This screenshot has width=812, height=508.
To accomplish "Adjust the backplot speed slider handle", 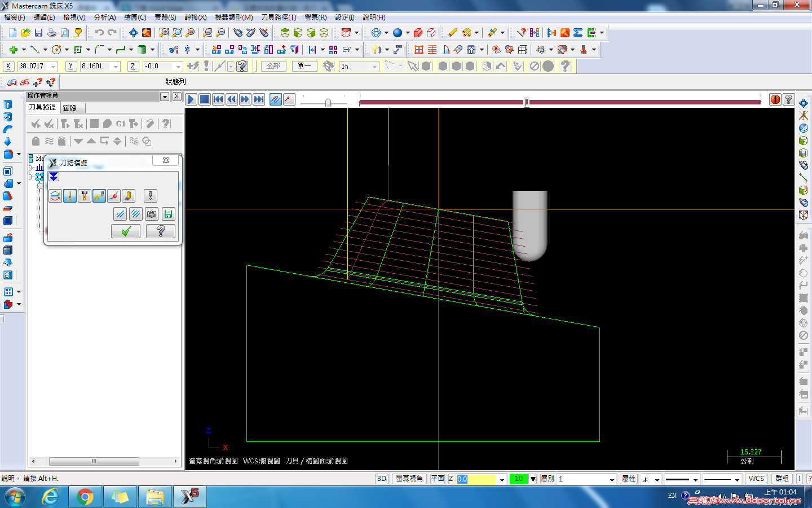I will (328, 103).
